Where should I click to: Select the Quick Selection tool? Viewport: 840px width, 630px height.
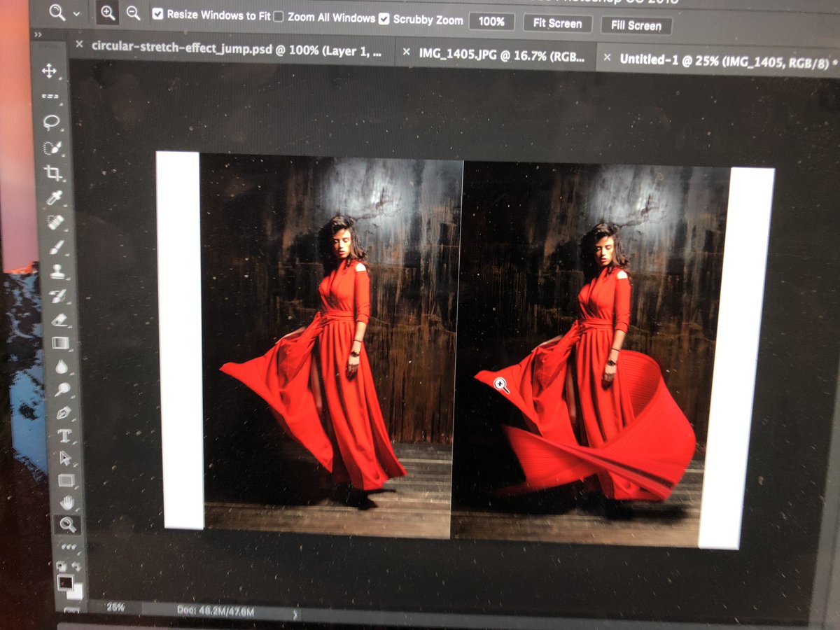[51, 148]
